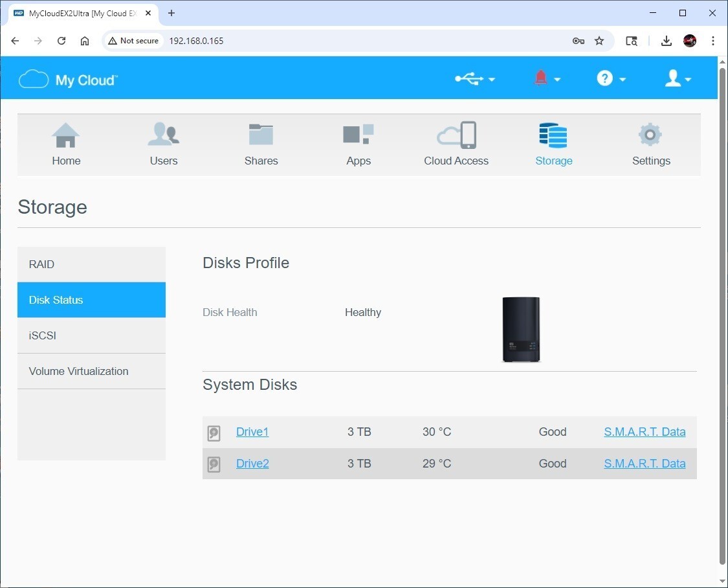Click the Storage database icon
Viewport: 728px width, 588px height.
(553, 136)
